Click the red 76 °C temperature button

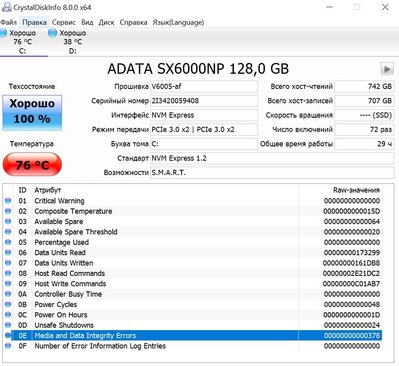(x=32, y=164)
